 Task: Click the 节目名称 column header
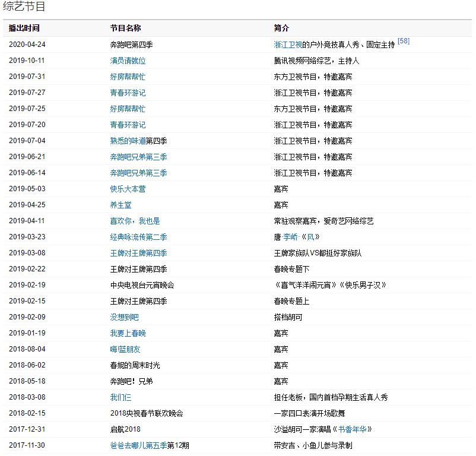pos(125,28)
